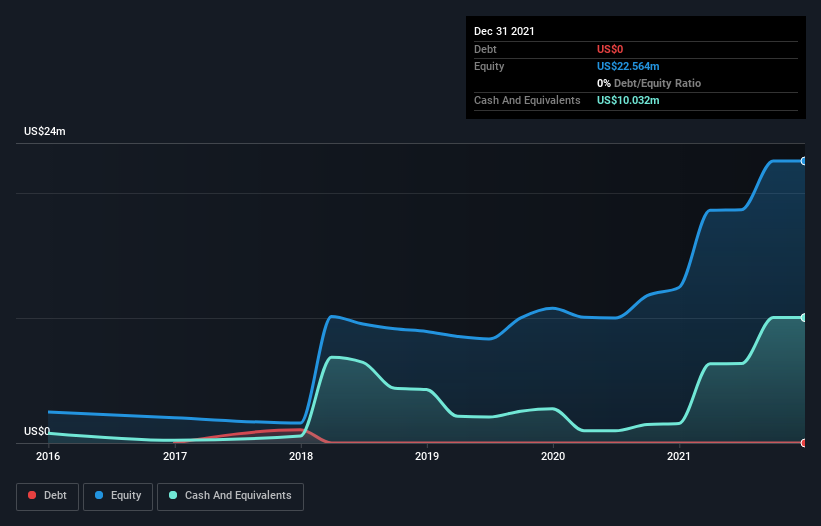Click the Debt row label in tooltip
The width and height of the screenshot is (821, 526).
485,49
